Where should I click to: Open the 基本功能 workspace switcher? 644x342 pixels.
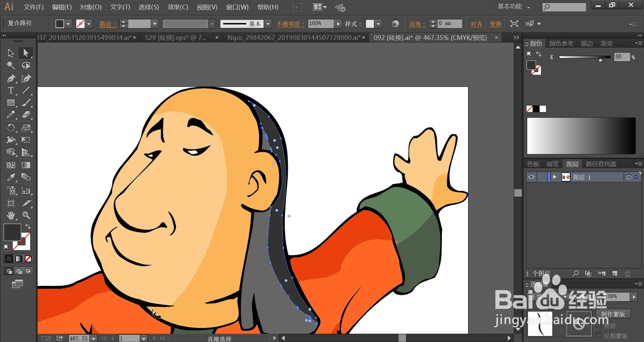pos(514,6)
